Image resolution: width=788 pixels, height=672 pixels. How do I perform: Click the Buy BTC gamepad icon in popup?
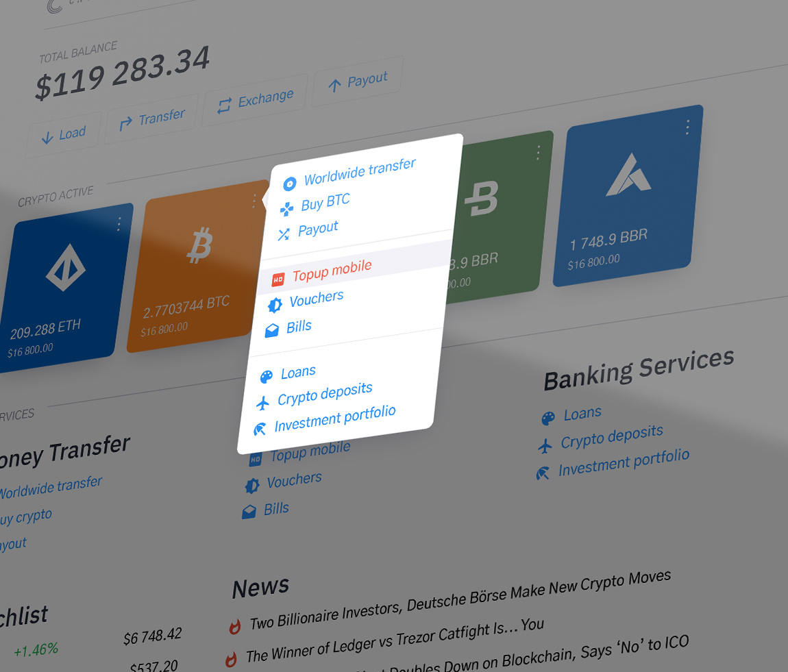click(x=286, y=209)
